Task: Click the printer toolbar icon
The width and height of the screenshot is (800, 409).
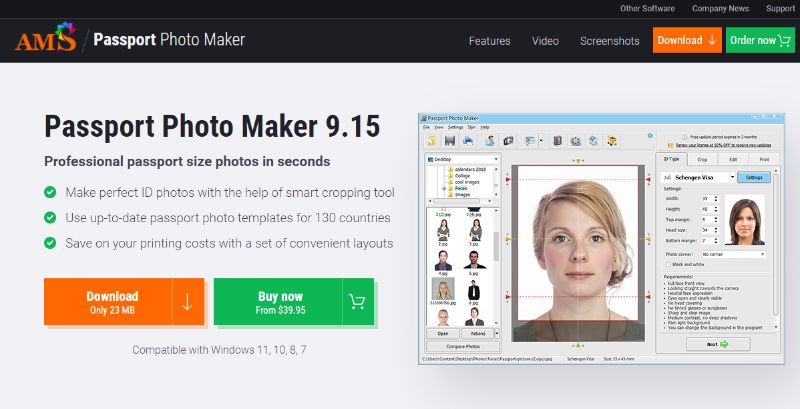Action: [468, 141]
